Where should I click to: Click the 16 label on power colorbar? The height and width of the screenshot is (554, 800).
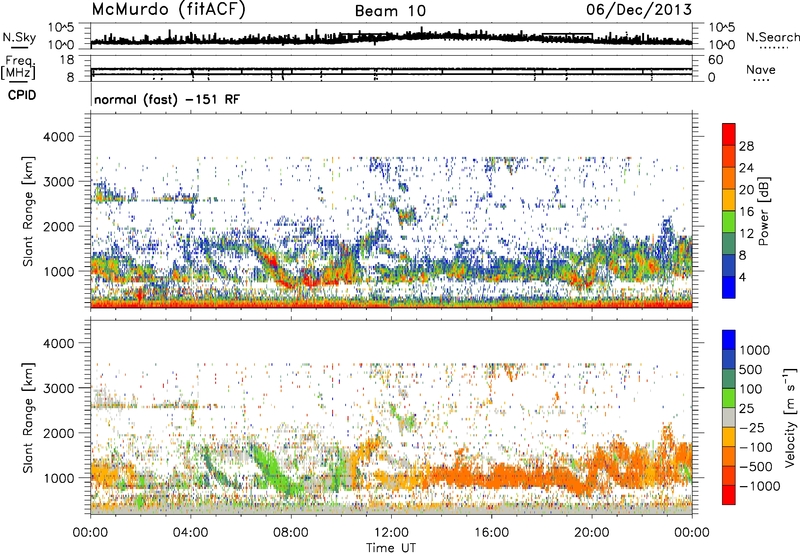pyautogui.click(x=746, y=212)
